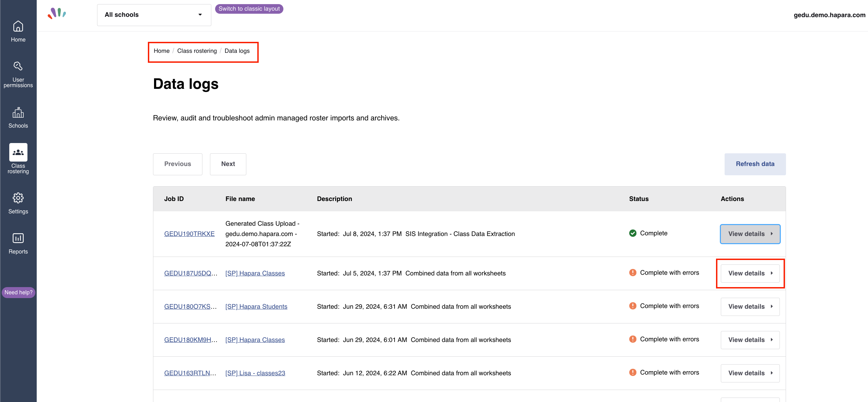Screen dimensions: 868x402
Task: View details for GEDU190TRKXE job
Action: [750, 234]
